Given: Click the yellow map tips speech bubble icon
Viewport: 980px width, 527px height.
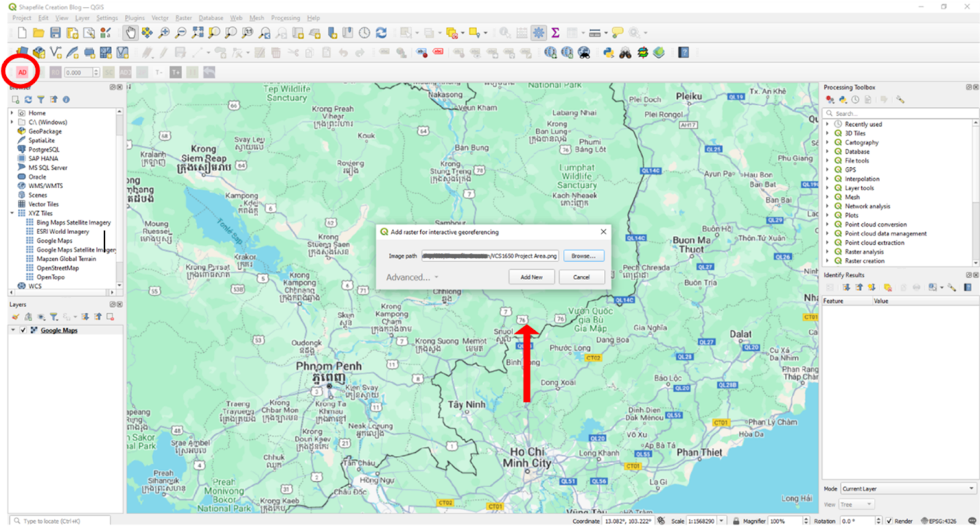Looking at the screenshot, I should click(617, 33).
